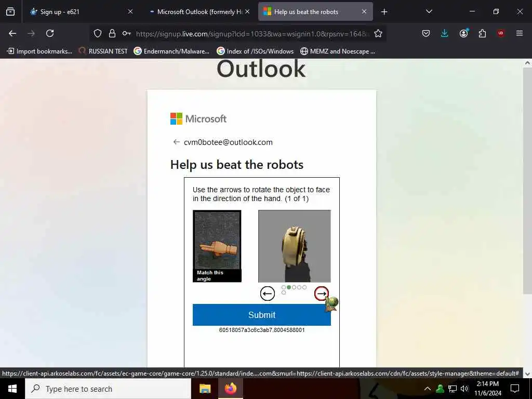532x399 pixels.
Task: Save page to Pocket
Action: coord(426,33)
